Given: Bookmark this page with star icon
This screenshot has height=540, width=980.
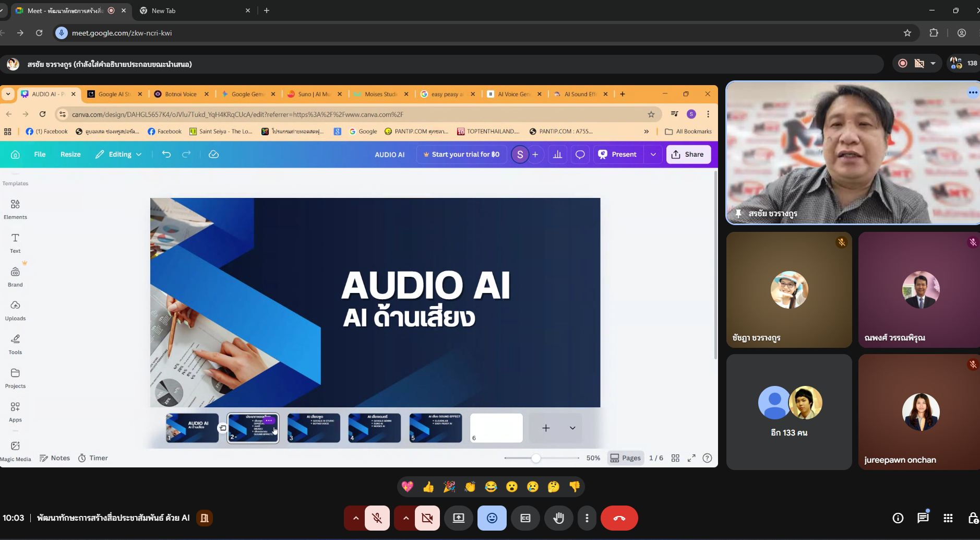Looking at the screenshot, I should 907,33.
